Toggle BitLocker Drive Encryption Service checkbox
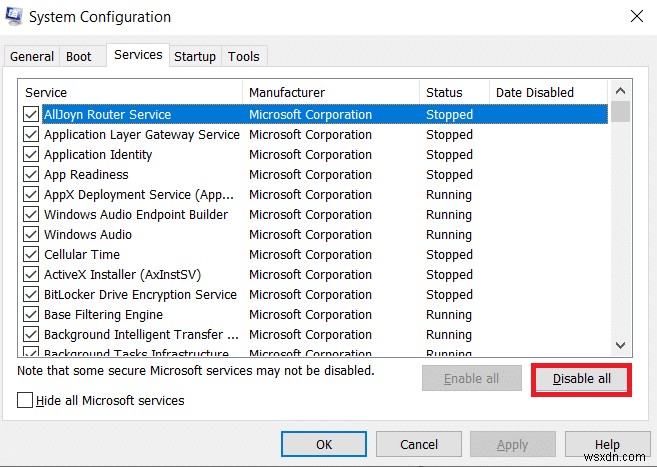This screenshot has height=467, width=657. (31, 295)
